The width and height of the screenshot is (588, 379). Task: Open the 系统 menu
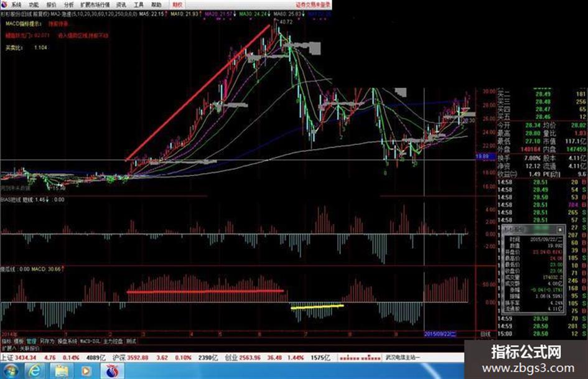point(16,5)
